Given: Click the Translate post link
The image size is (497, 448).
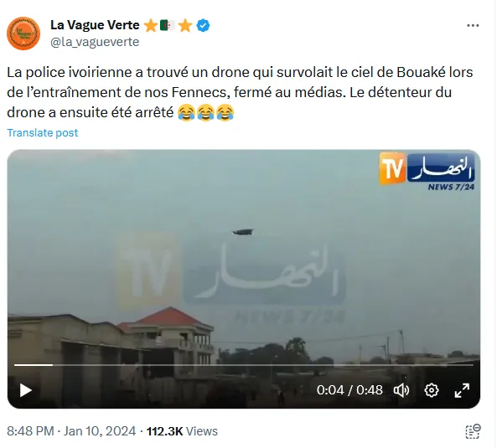Looking at the screenshot, I should pos(43,132).
